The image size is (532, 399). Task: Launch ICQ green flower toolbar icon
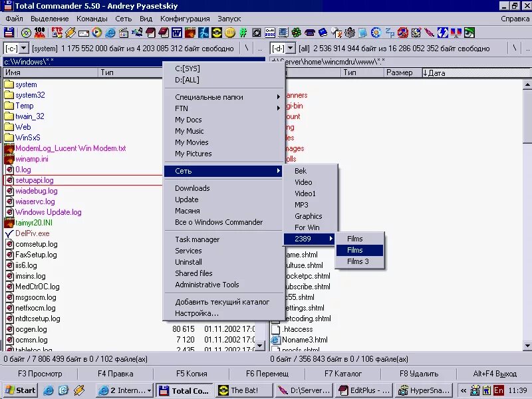[297, 33]
